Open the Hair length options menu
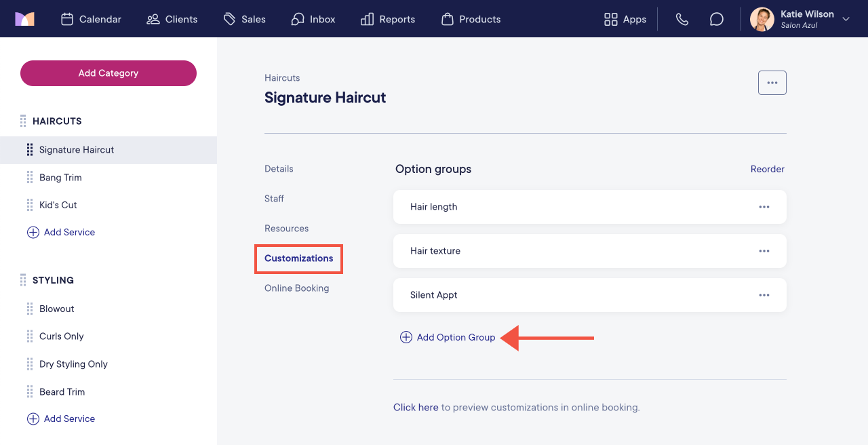868x445 pixels. [764, 207]
